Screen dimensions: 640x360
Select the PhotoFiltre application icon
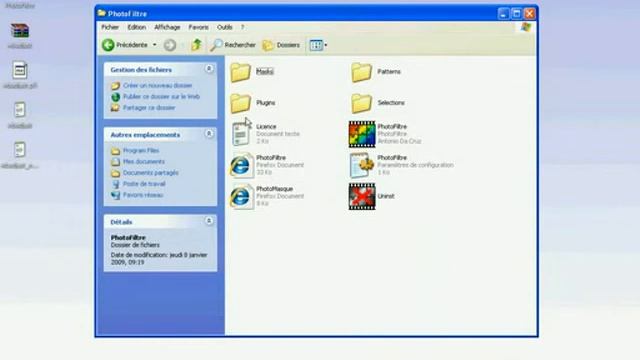pyautogui.click(x=362, y=134)
